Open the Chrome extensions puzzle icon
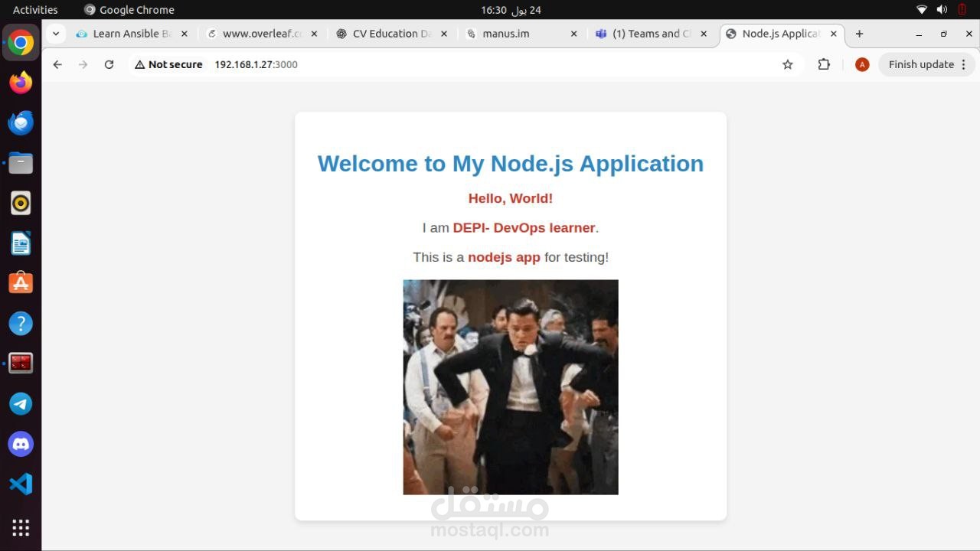The image size is (980, 551). tap(823, 64)
